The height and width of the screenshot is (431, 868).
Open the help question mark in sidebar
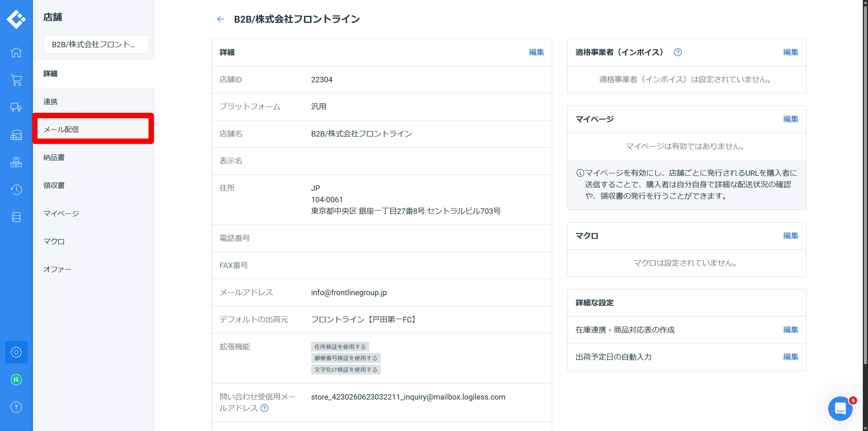[16, 407]
